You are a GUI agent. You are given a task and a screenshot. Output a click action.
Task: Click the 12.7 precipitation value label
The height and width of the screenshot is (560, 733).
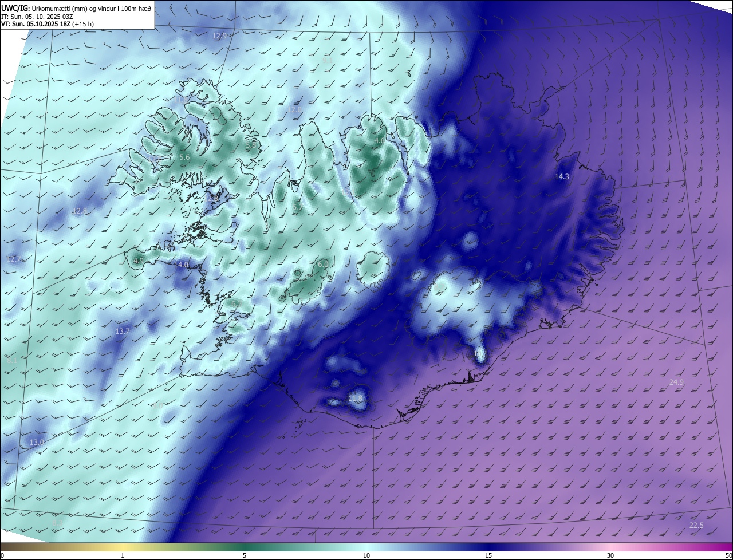tap(13, 259)
